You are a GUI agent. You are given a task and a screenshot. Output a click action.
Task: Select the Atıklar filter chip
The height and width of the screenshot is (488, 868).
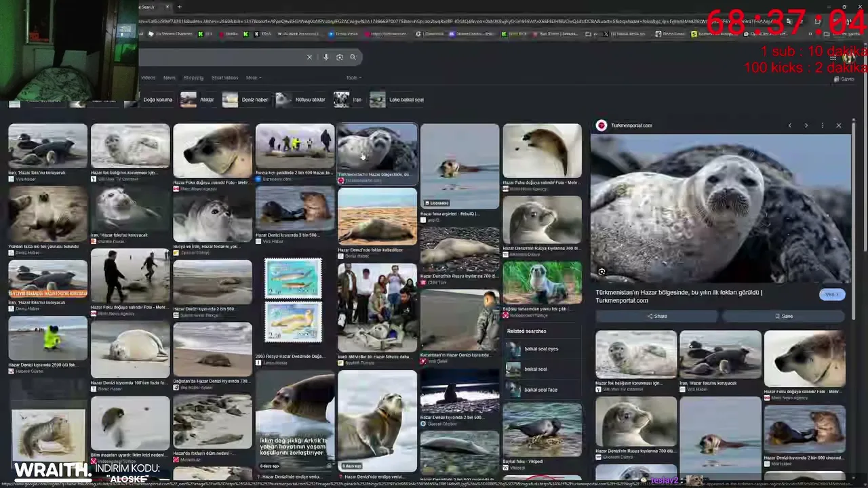pyautogui.click(x=197, y=100)
